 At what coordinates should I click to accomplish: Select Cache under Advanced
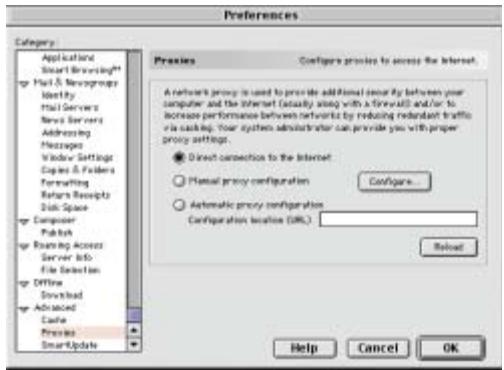click(54, 320)
